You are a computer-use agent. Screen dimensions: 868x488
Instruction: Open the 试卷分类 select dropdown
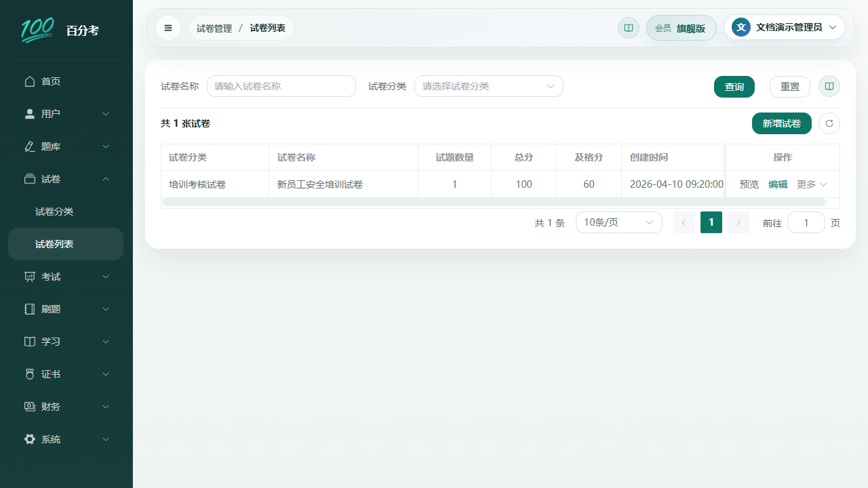(489, 86)
